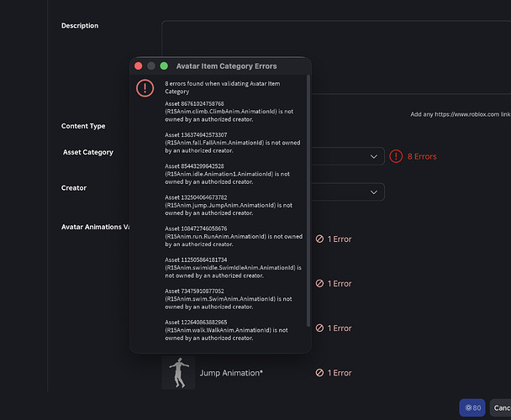
Task: Select the error text for asset 136374942573307
Action: point(232,143)
